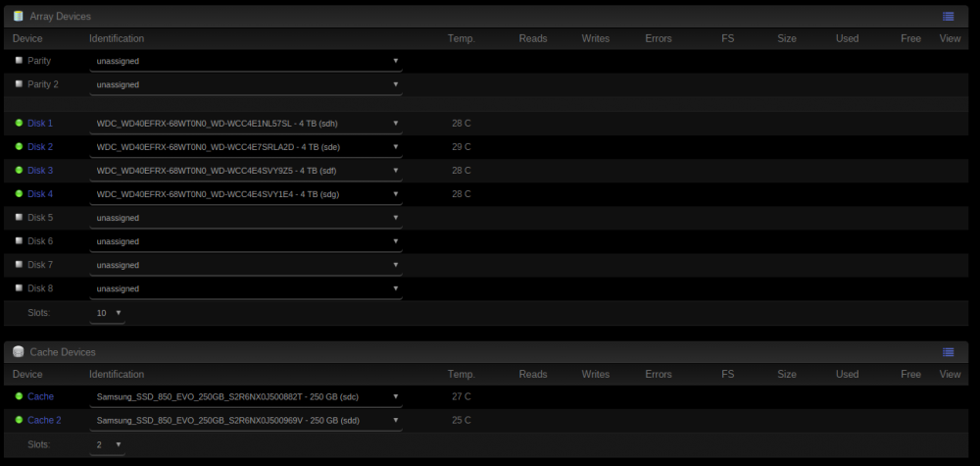Click Cache temperature 27 C
This screenshot has width=980, height=466.
click(462, 396)
